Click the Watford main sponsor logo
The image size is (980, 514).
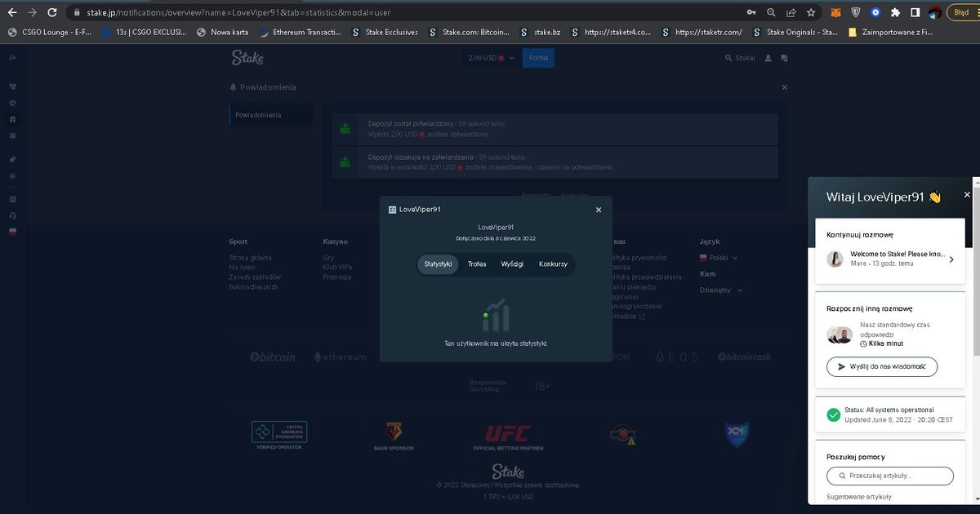coord(394,436)
